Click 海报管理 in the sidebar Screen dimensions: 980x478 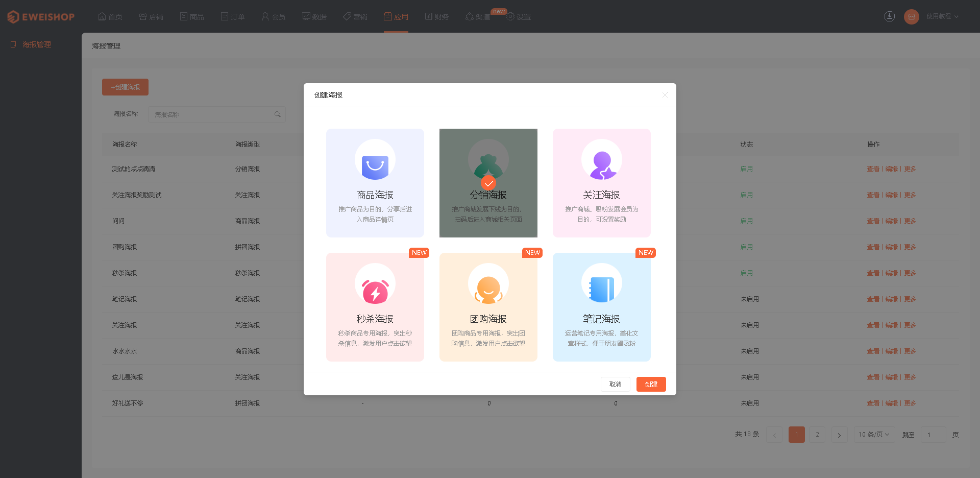(37, 45)
